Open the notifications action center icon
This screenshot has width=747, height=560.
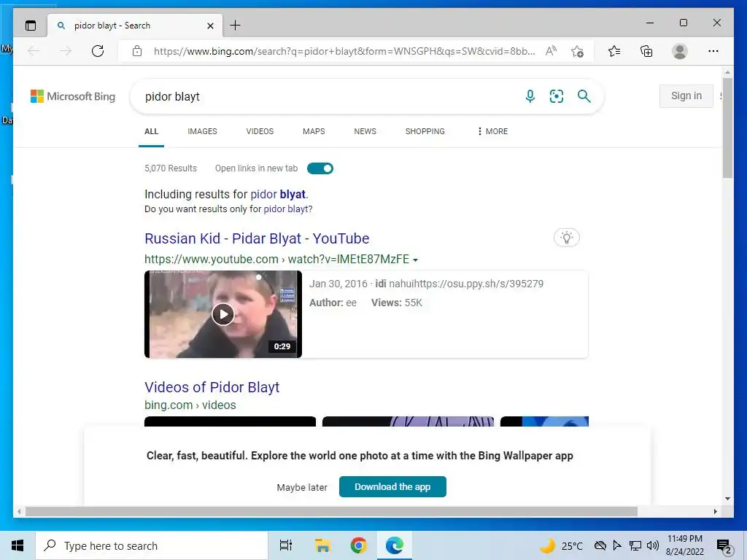[724, 546]
